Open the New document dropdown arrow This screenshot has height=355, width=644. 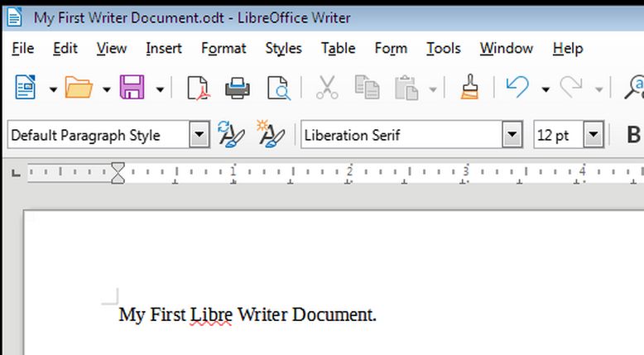pos(53,89)
